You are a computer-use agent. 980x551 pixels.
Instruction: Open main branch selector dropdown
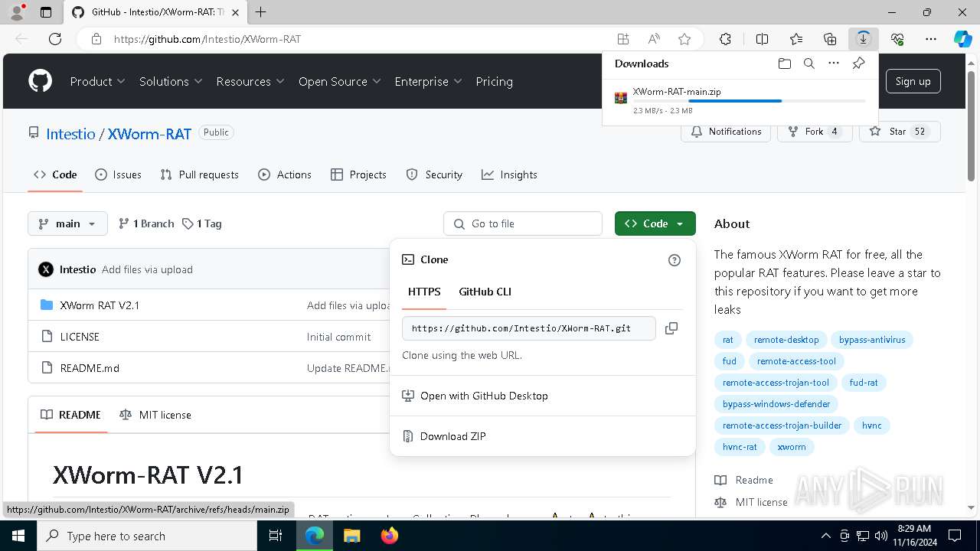tap(68, 223)
